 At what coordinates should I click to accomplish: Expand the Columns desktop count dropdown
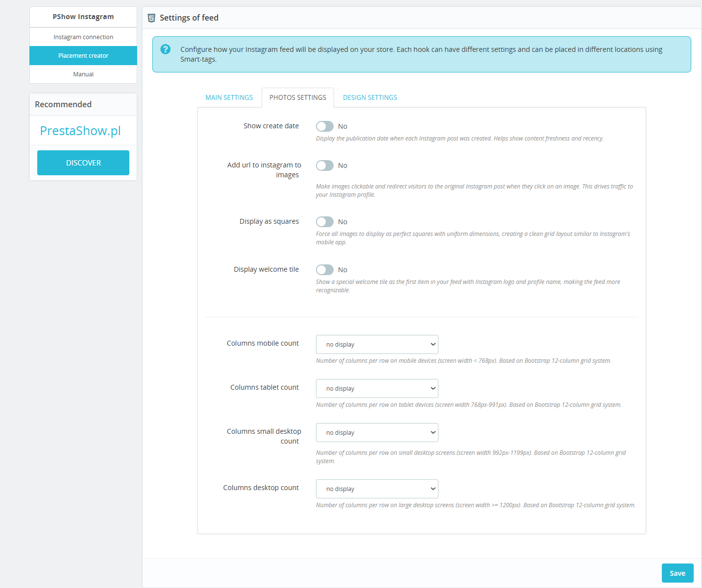pos(377,489)
